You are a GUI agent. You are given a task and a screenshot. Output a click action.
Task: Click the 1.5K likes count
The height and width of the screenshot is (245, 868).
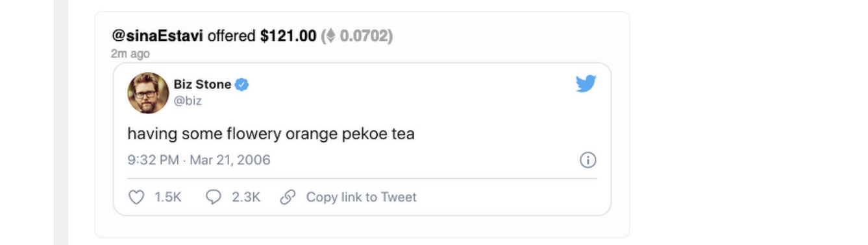[x=167, y=197]
